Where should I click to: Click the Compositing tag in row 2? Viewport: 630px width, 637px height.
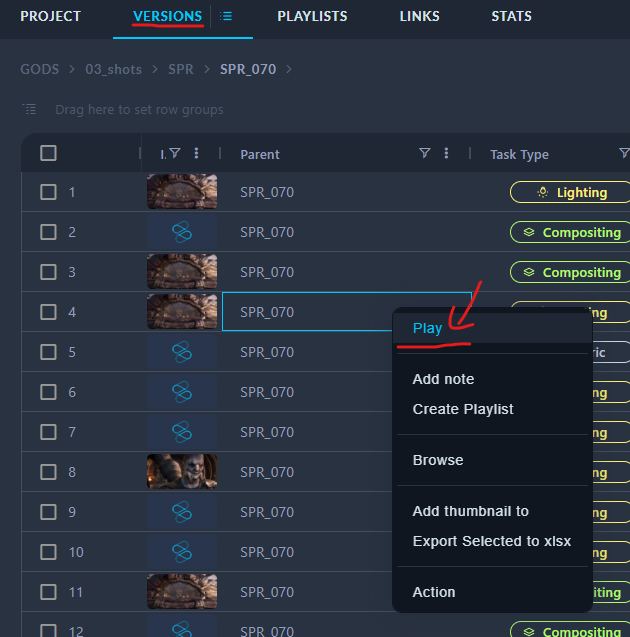coord(571,232)
